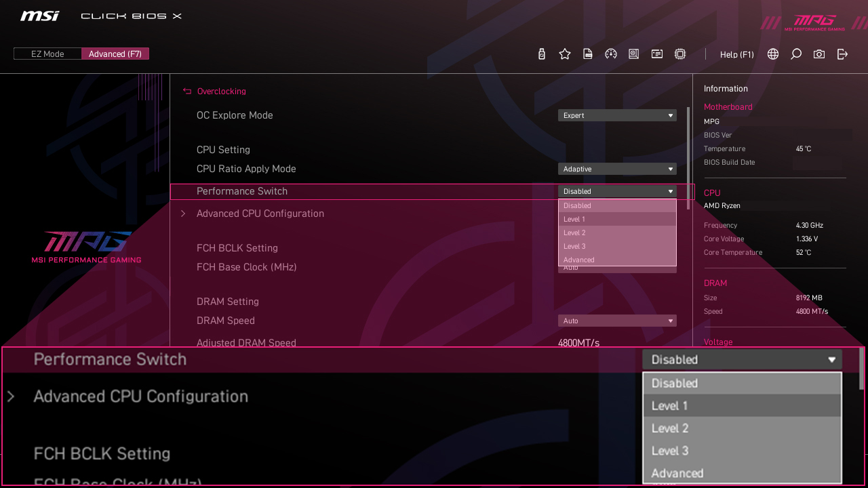The height and width of the screenshot is (488, 868).
Task: Click the CPU chip icon in toolbar
Action: (x=679, y=54)
